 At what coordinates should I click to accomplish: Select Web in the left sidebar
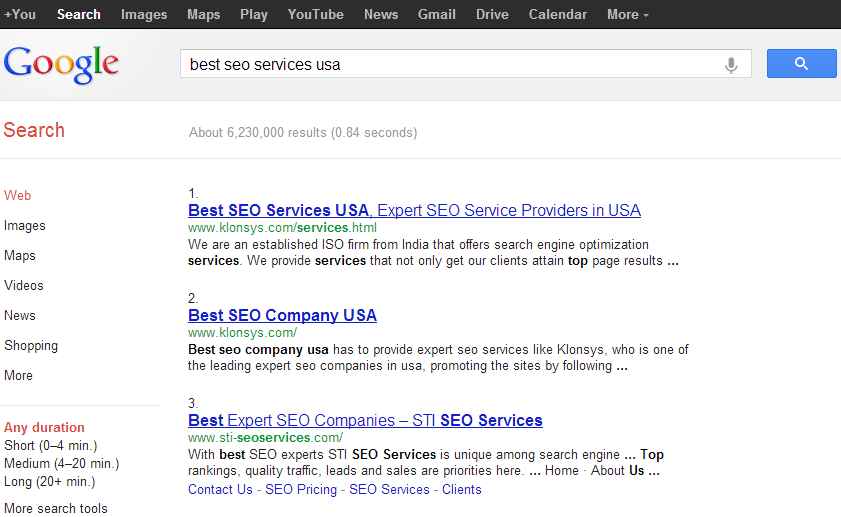17,195
